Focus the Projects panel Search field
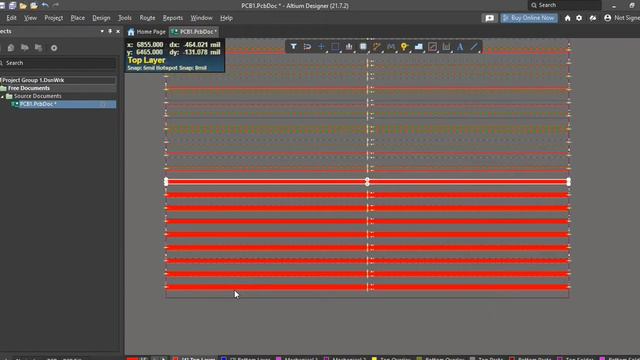Screen dimensions: 640x360 point(58,63)
